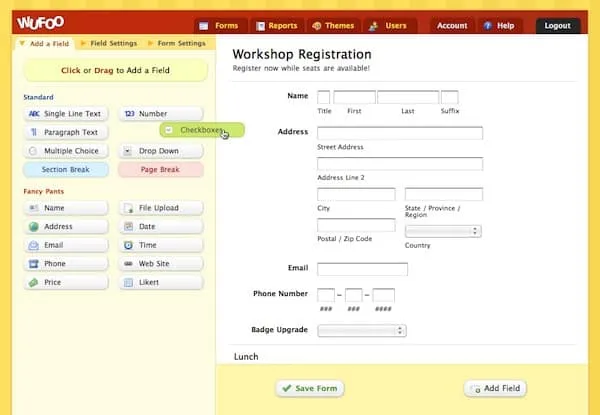The height and width of the screenshot is (415, 600).
Task: Click the Multiple Choice radio icon
Action: pos(34,151)
